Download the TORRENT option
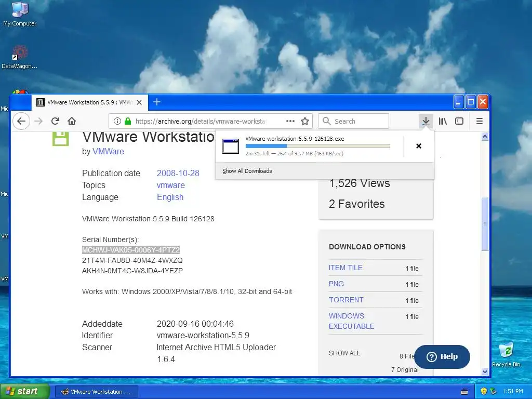Image resolution: width=532 pixels, height=399 pixels. tap(346, 300)
